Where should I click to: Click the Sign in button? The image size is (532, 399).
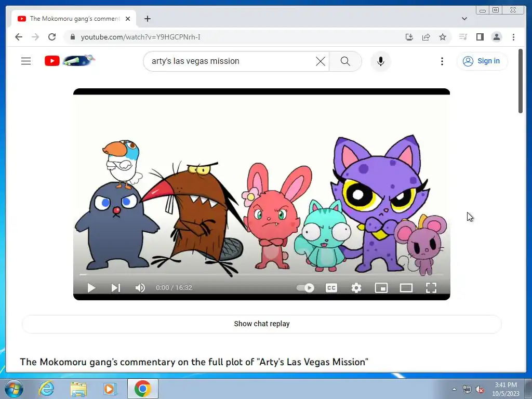click(x=482, y=61)
